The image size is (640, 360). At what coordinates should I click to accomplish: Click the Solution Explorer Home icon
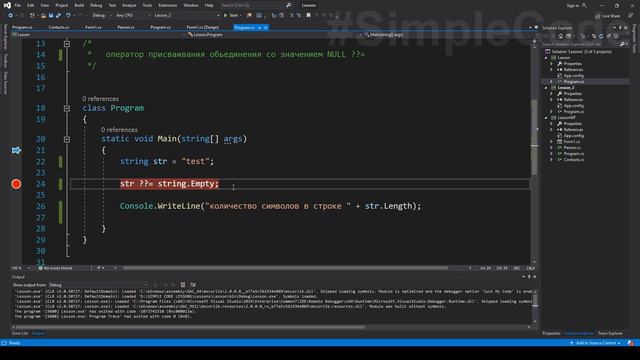coord(560,36)
